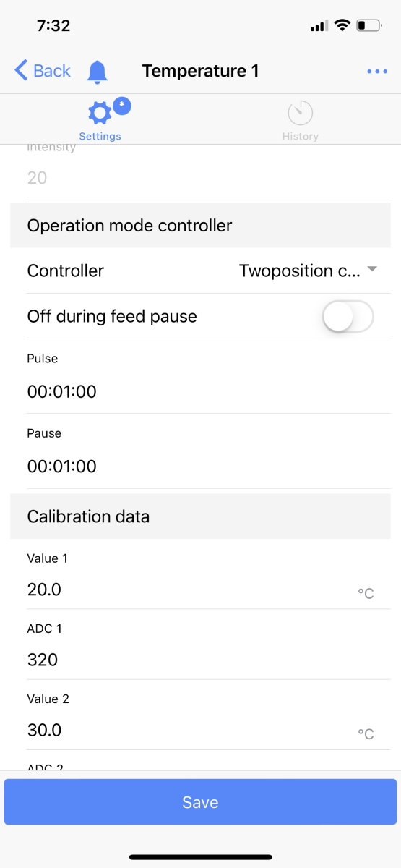Tap the Back chevron arrow icon
The height and width of the screenshot is (868, 401).
[20, 70]
